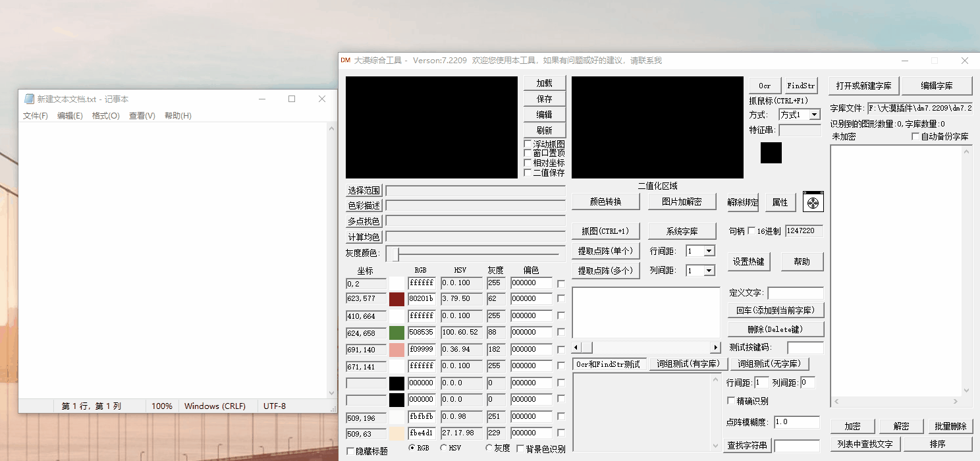
Task: Open Notepad's 文件(F) menu
Action: pyautogui.click(x=35, y=116)
